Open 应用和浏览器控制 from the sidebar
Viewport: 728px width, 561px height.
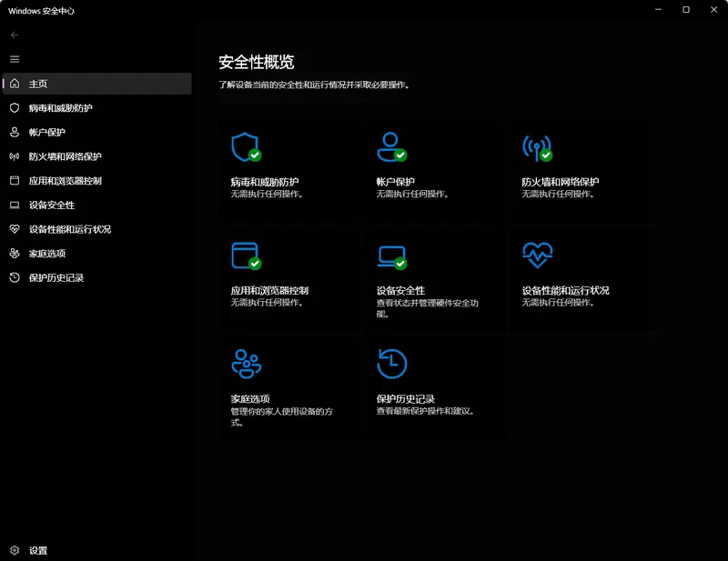click(15, 180)
